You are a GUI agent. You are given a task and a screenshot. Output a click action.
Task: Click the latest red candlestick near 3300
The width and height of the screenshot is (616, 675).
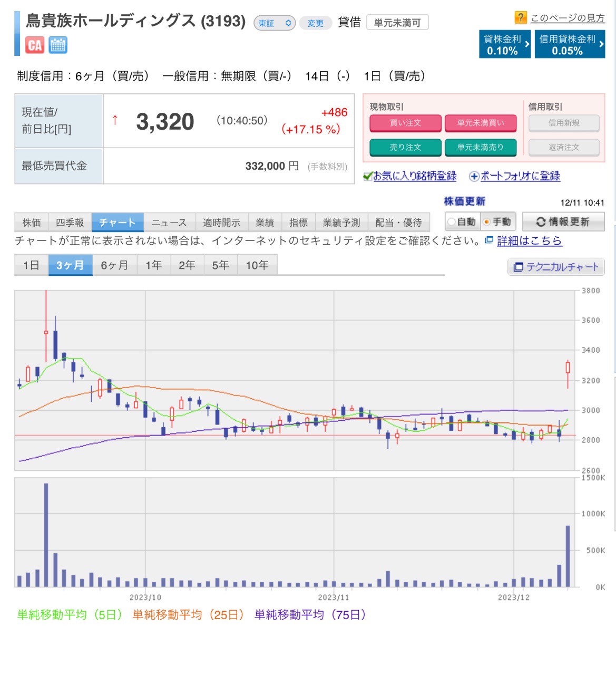click(568, 368)
